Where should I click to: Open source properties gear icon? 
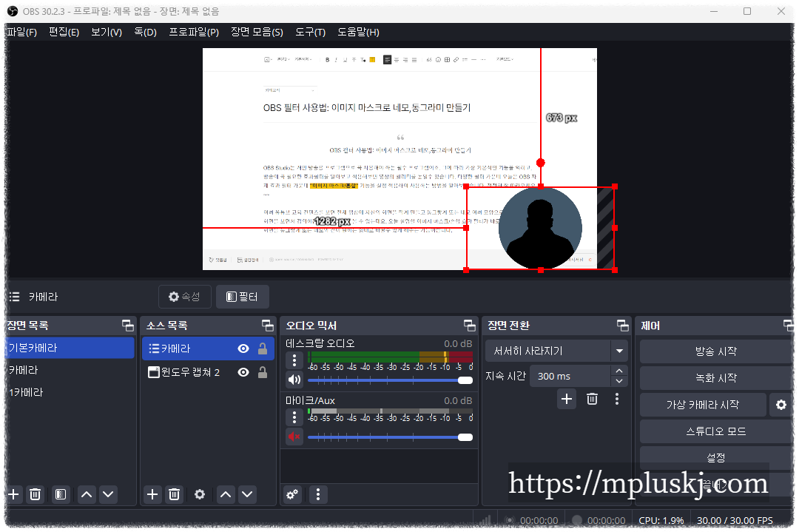click(200, 494)
